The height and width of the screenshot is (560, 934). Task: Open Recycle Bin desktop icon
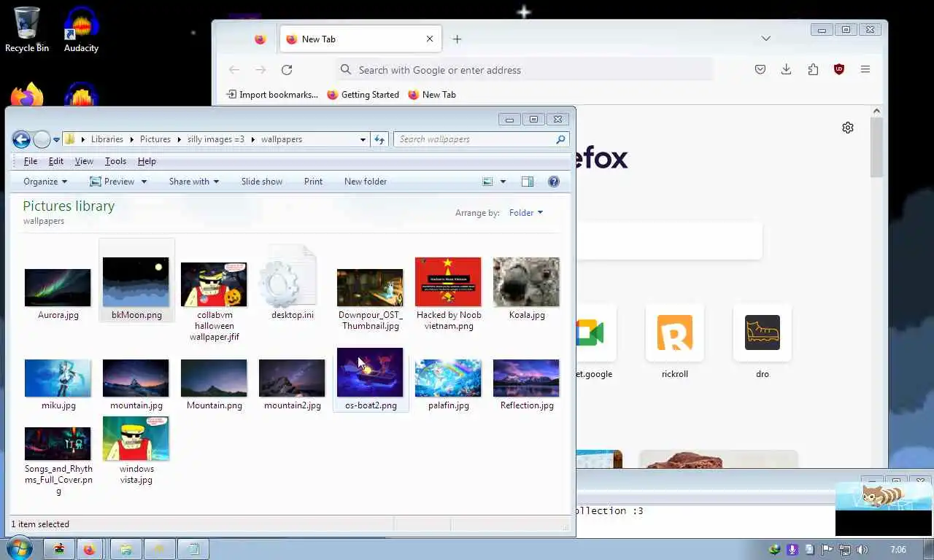click(27, 29)
